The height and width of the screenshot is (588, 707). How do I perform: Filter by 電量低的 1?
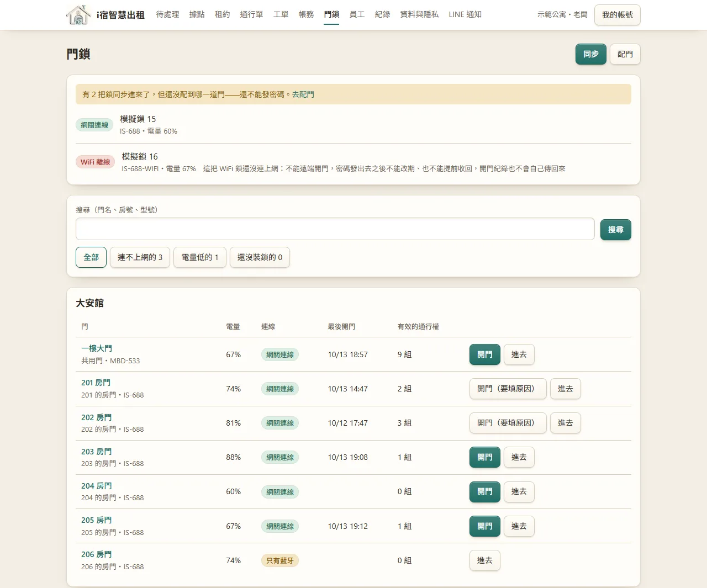pyautogui.click(x=200, y=257)
